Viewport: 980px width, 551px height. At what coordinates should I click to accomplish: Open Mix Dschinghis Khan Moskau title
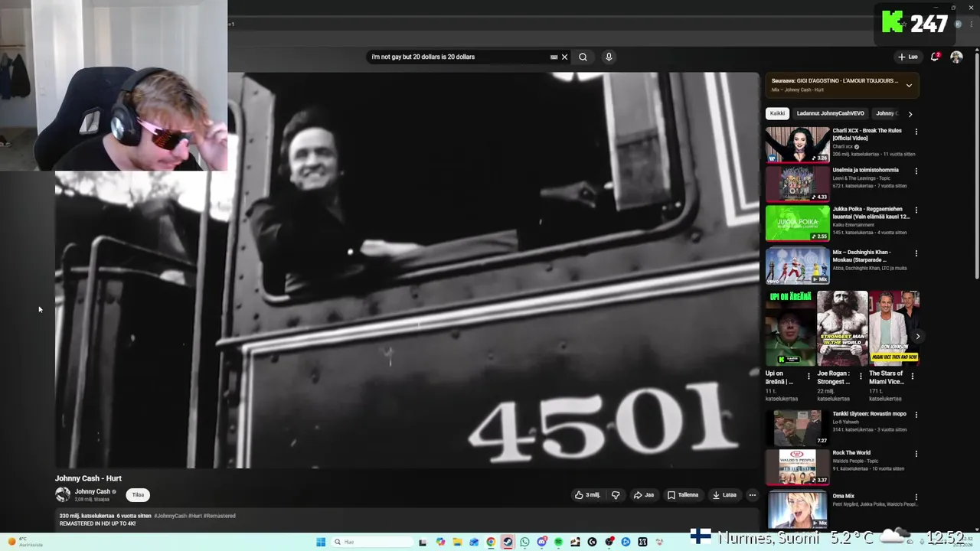tap(862, 256)
